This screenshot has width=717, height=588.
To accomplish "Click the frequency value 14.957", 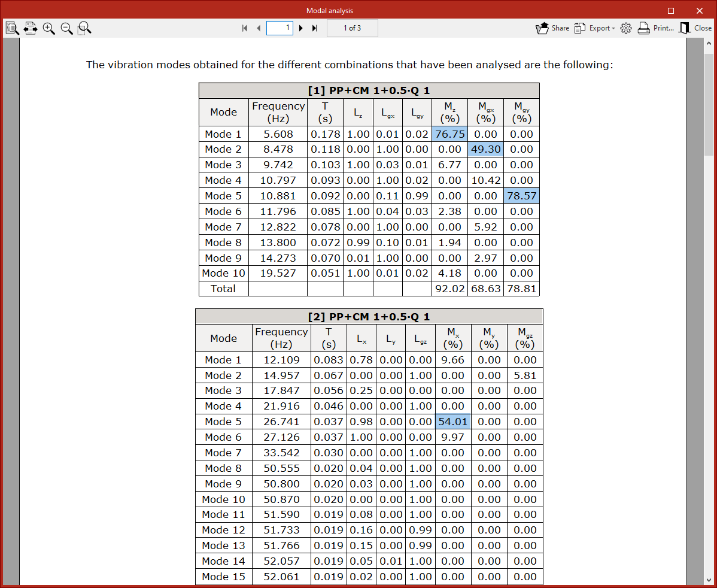I will (282, 375).
